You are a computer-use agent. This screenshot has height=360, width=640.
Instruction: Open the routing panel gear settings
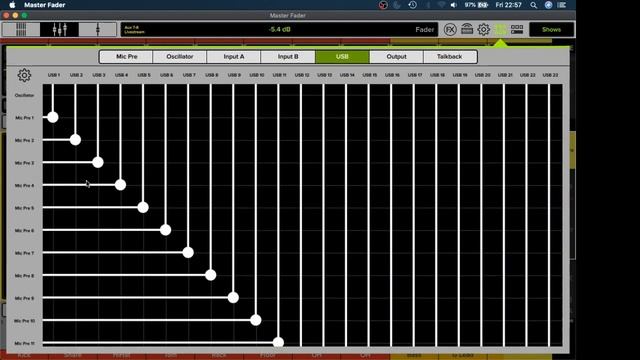click(24, 75)
